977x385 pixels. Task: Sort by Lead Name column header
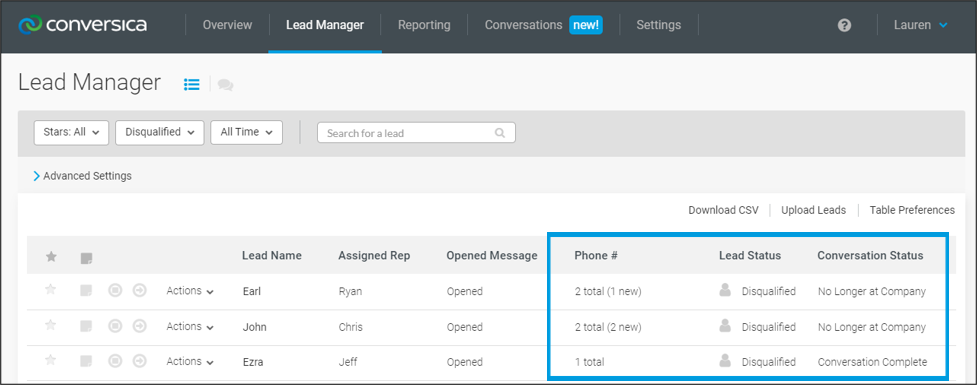point(272,255)
